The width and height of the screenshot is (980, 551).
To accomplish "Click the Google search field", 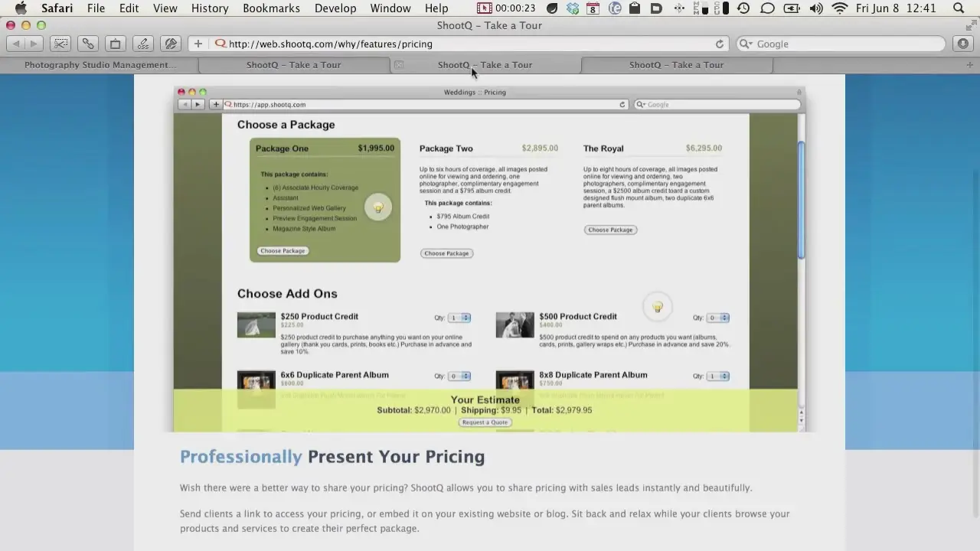I will click(x=840, y=44).
